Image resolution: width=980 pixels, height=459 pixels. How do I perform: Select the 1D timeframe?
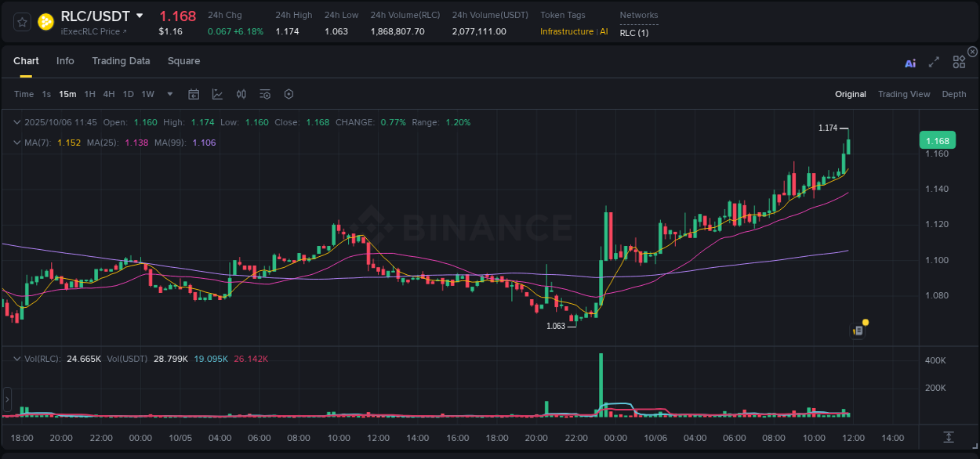point(128,93)
